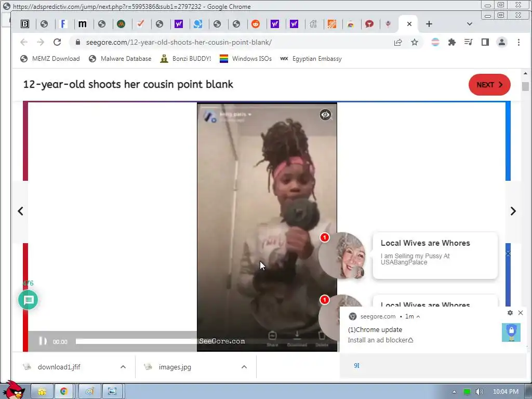
Task: Seek using the video progress bar
Action: (136, 341)
